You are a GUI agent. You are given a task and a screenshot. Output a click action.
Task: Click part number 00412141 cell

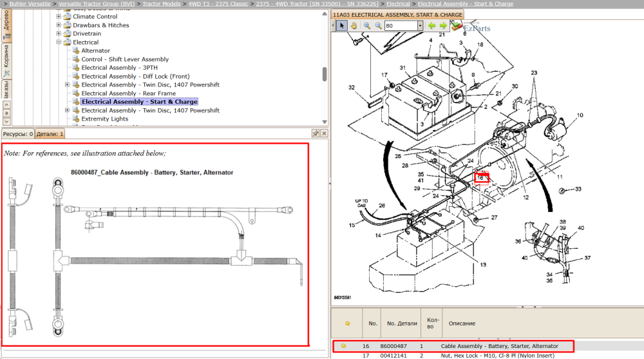coord(393,355)
